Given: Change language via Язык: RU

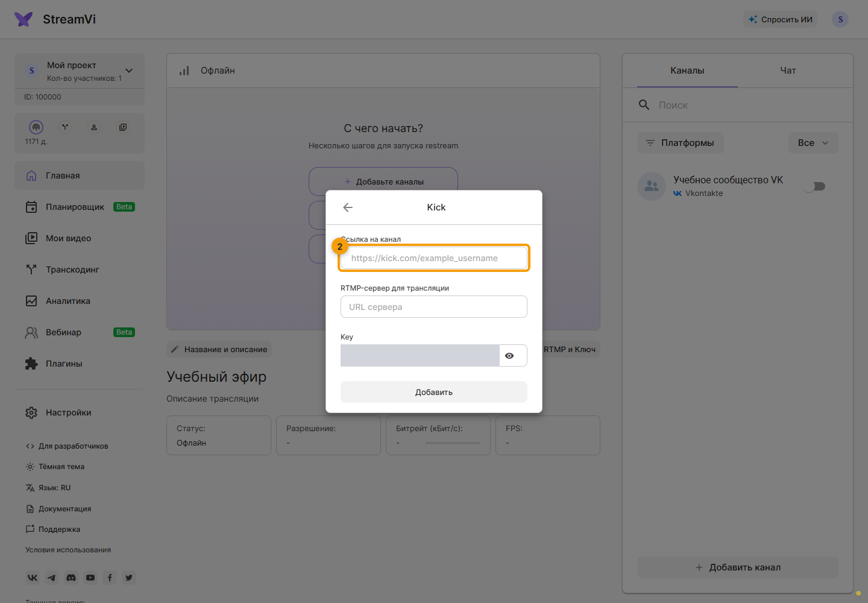Looking at the screenshot, I should tap(48, 488).
